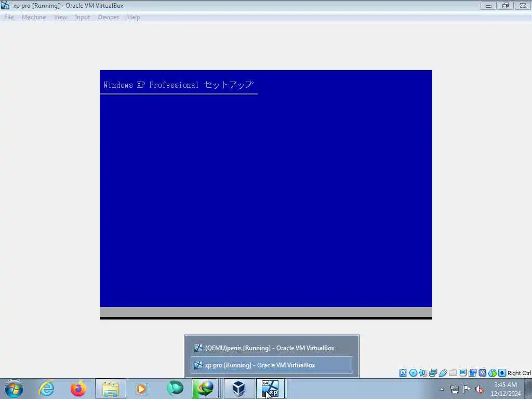Click the VirtualBox title bar app icon

tap(5, 5)
